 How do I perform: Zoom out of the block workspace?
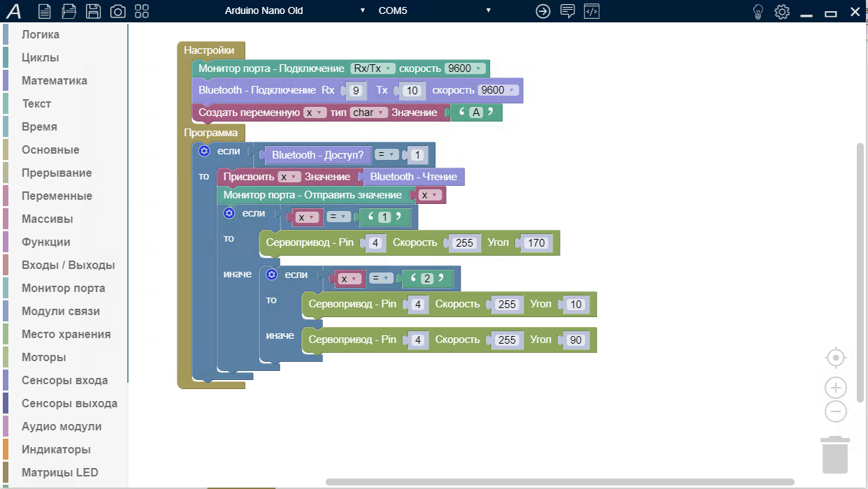tap(836, 412)
